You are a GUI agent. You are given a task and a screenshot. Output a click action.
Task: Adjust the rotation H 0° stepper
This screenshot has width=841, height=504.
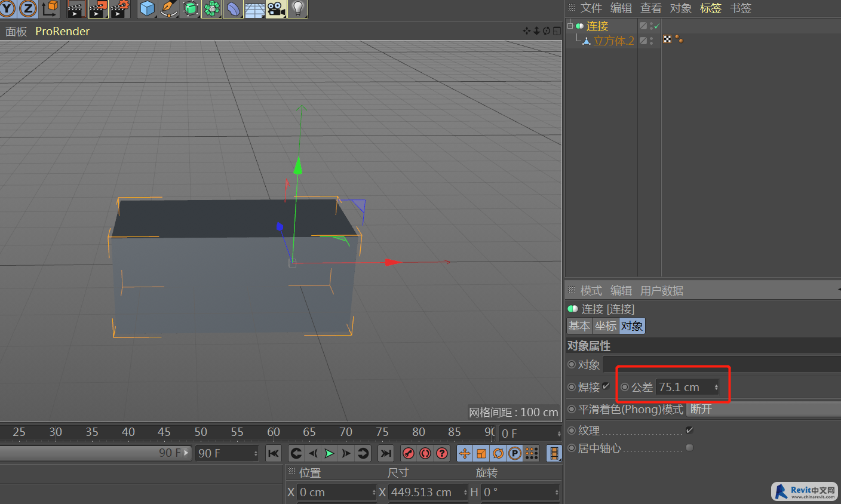point(557,492)
